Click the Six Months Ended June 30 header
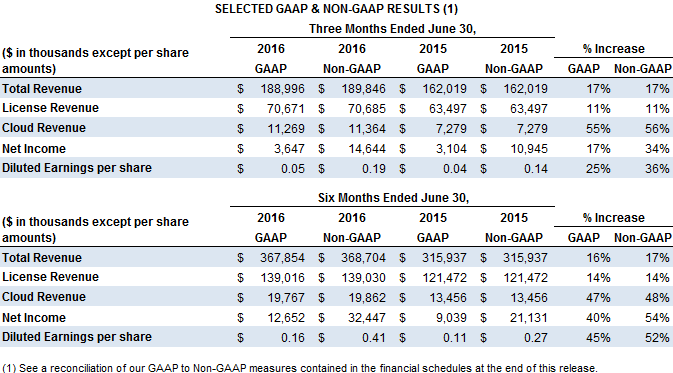This screenshot has width=673, height=373. (393, 198)
